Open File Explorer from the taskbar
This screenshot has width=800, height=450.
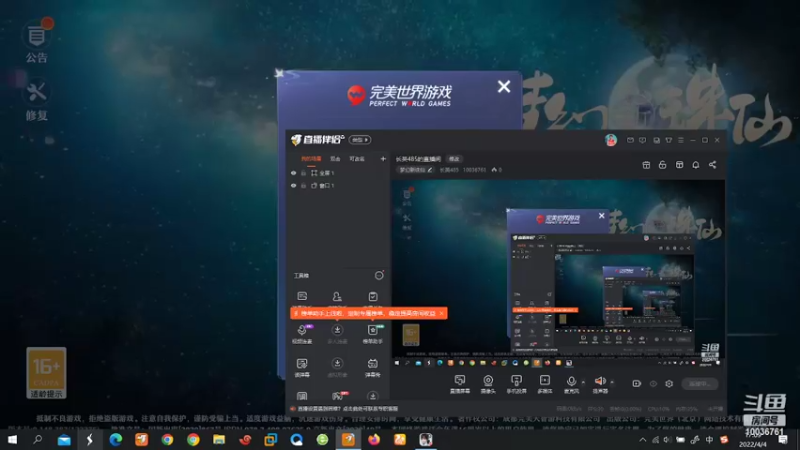219,440
